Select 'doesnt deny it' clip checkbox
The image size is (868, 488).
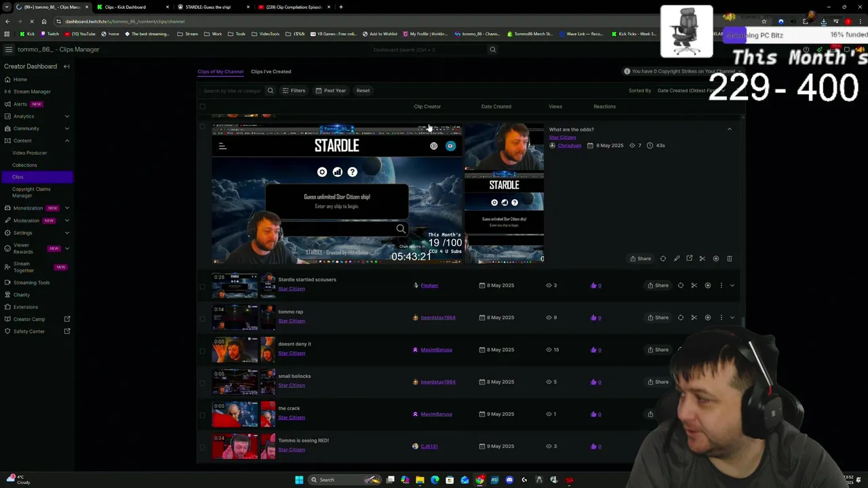(x=202, y=350)
